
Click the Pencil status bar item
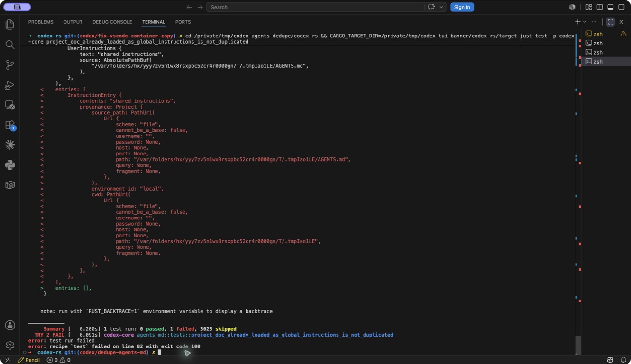29,360
